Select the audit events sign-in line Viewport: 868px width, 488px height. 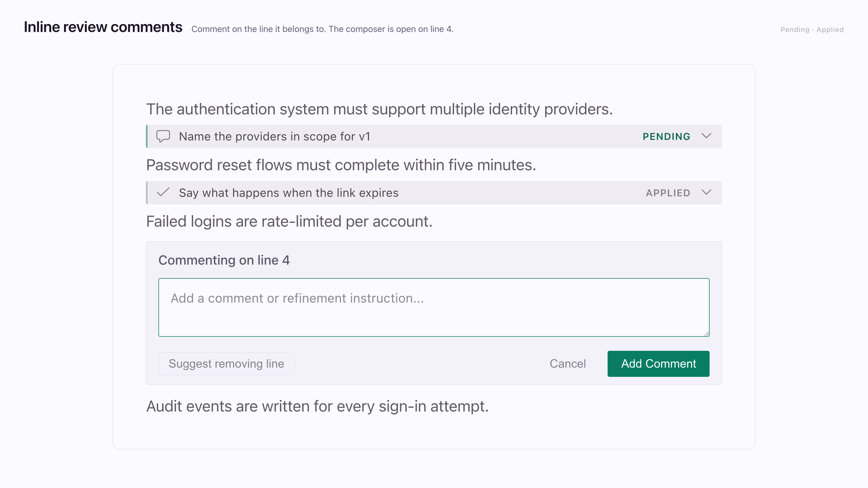pos(317,406)
